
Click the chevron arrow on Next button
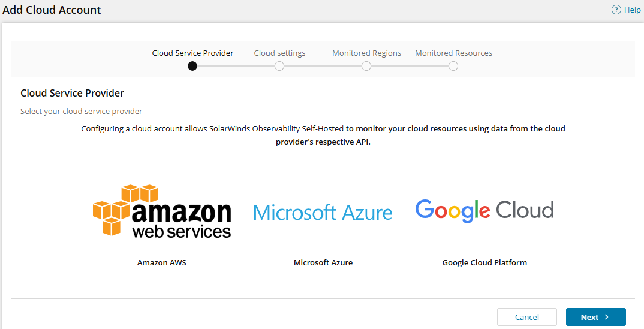pyautogui.click(x=607, y=317)
